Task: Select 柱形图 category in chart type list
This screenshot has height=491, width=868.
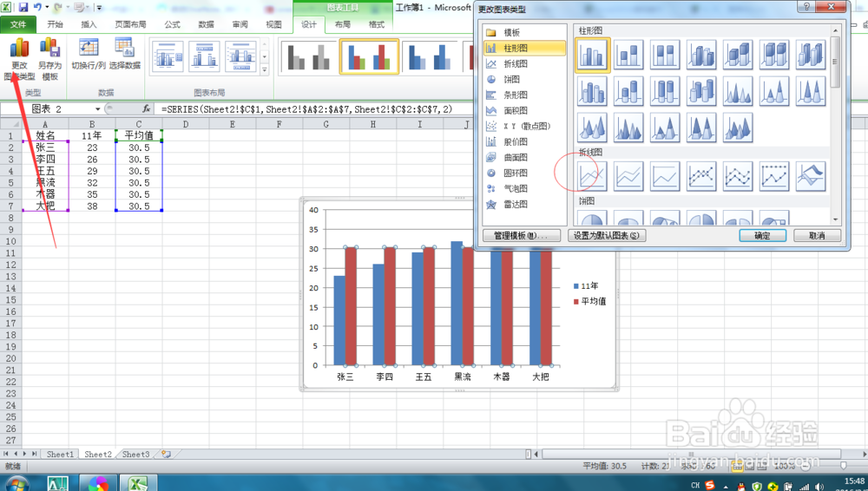Action: [525, 49]
